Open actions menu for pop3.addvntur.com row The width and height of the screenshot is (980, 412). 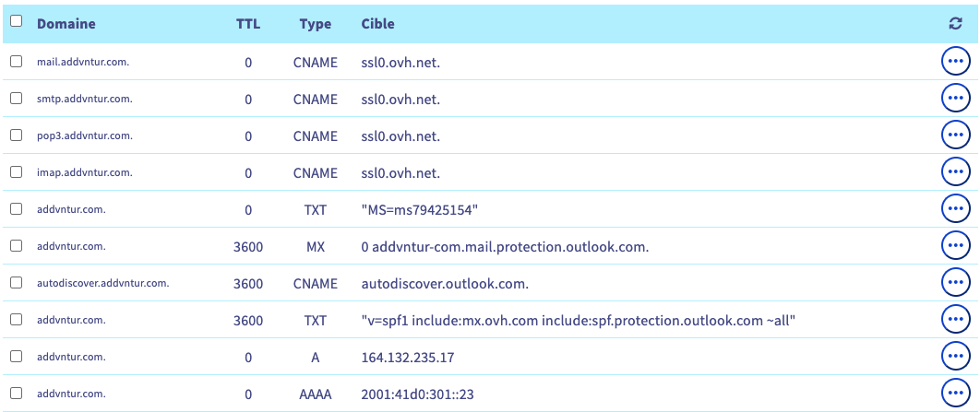click(955, 135)
